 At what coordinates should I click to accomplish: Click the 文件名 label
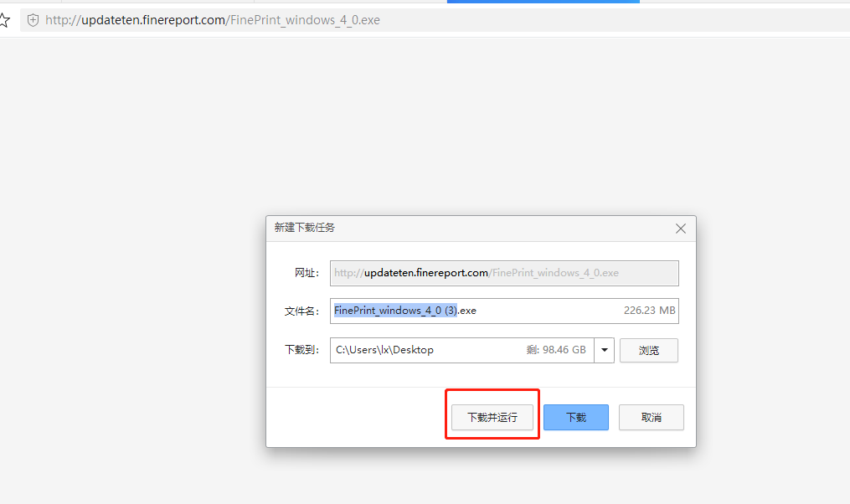[x=301, y=311]
